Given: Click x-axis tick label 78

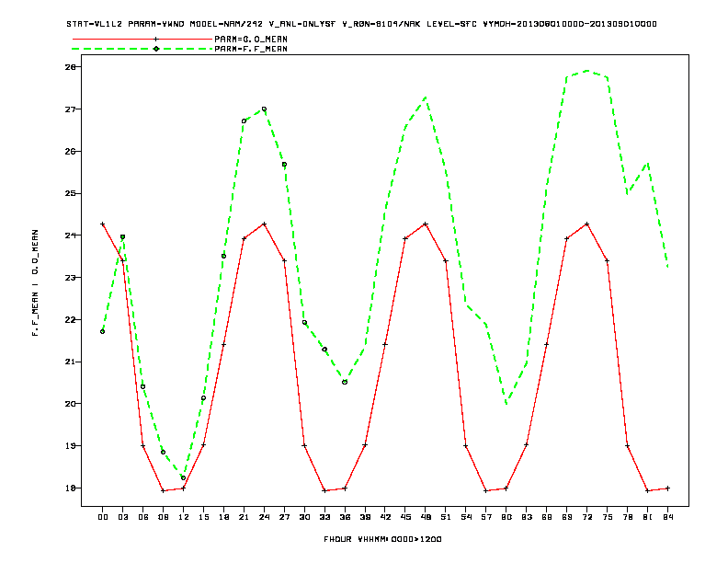Looking at the screenshot, I should [627, 517].
